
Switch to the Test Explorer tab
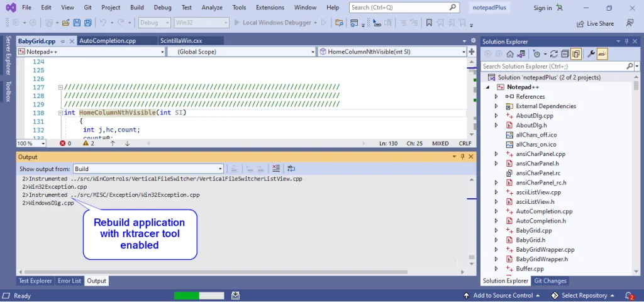[x=35, y=281]
